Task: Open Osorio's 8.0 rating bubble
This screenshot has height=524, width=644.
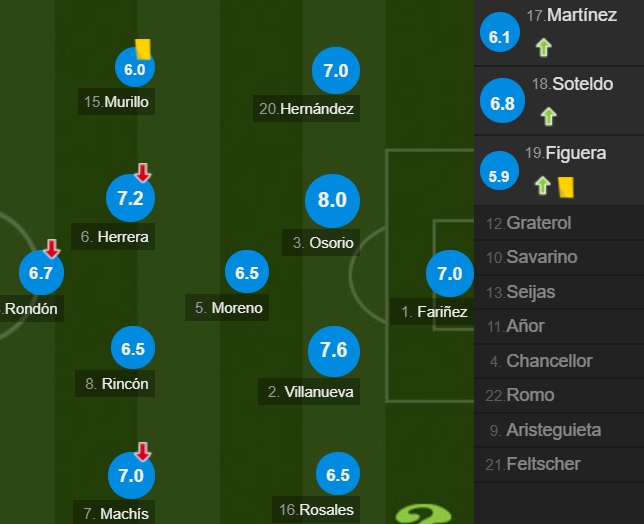Action: point(332,200)
